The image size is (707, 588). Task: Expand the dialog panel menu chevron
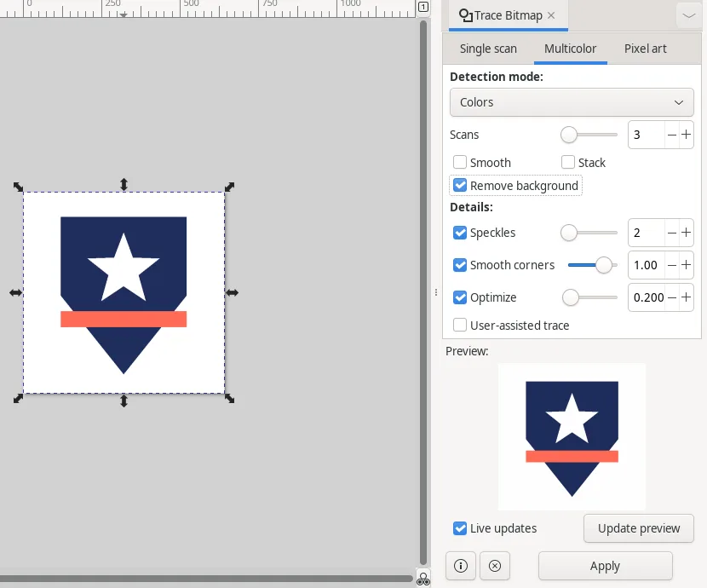[x=689, y=16]
